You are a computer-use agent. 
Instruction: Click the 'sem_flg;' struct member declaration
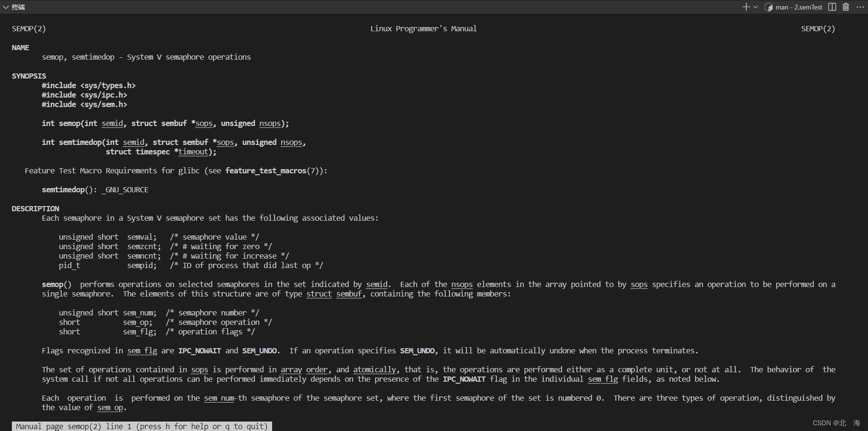pos(140,332)
